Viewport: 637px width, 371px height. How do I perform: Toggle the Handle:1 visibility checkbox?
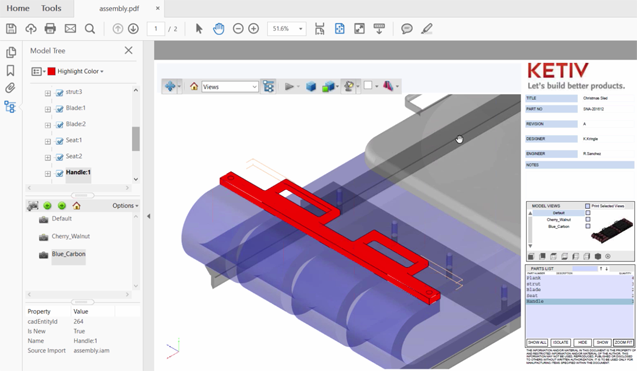tap(59, 174)
